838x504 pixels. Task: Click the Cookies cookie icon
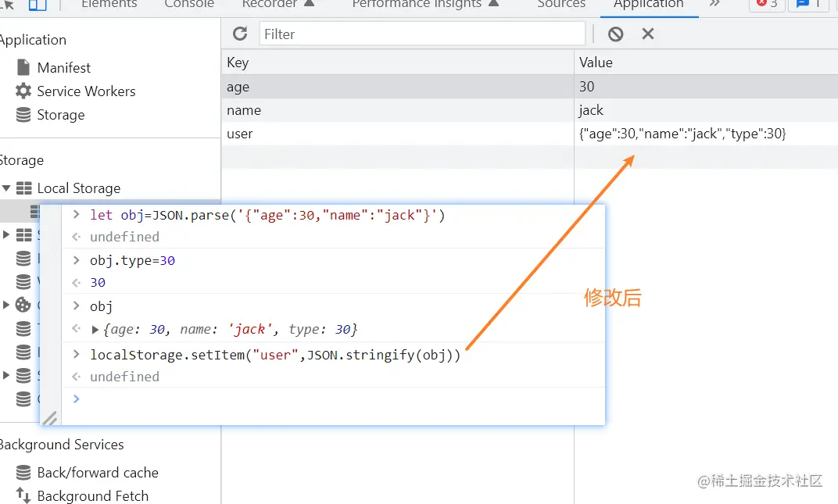[23, 305]
